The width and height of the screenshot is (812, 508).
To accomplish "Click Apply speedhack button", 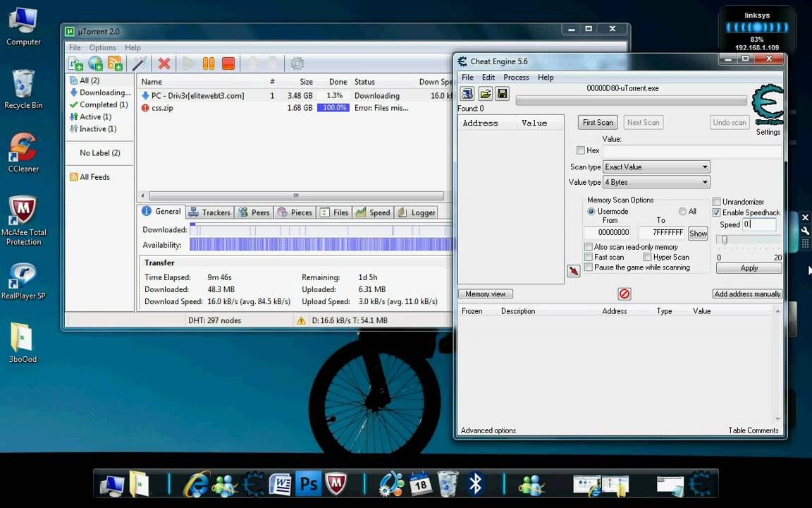I will point(749,268).
